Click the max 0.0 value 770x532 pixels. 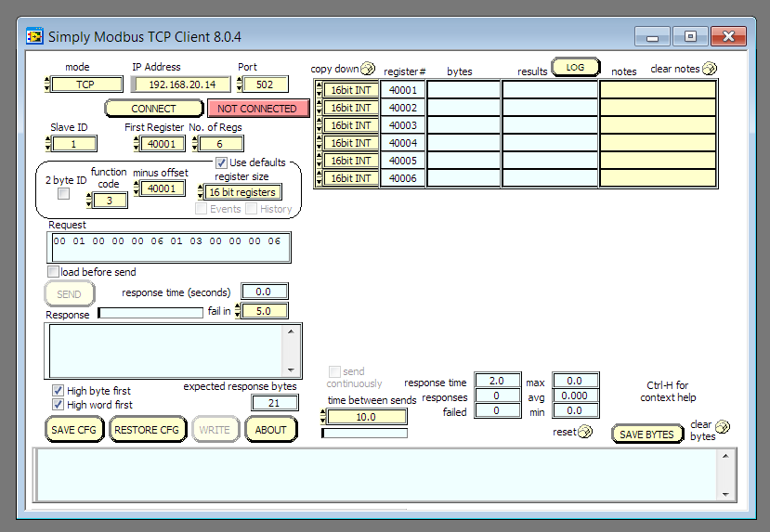click(575, 381)
